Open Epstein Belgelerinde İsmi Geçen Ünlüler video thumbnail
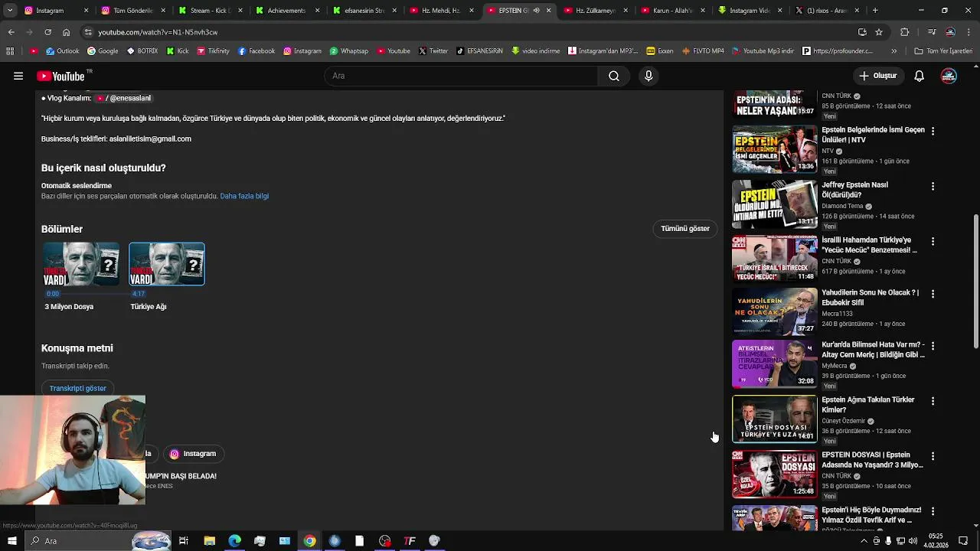980x551 pixels. click(x=775, y=150)
